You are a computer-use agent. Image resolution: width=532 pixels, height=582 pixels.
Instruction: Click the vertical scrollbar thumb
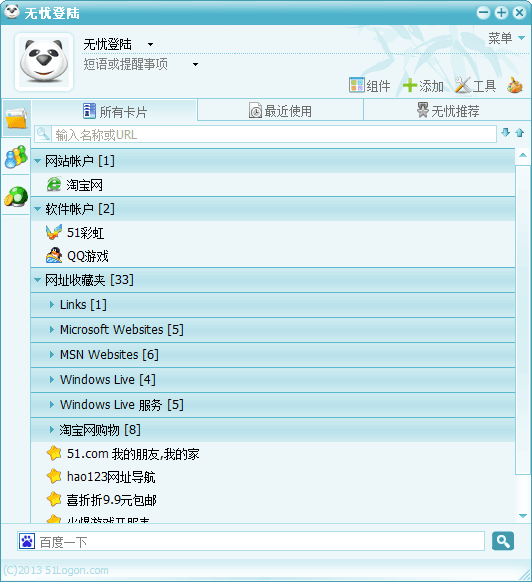[x=523, y=320]
